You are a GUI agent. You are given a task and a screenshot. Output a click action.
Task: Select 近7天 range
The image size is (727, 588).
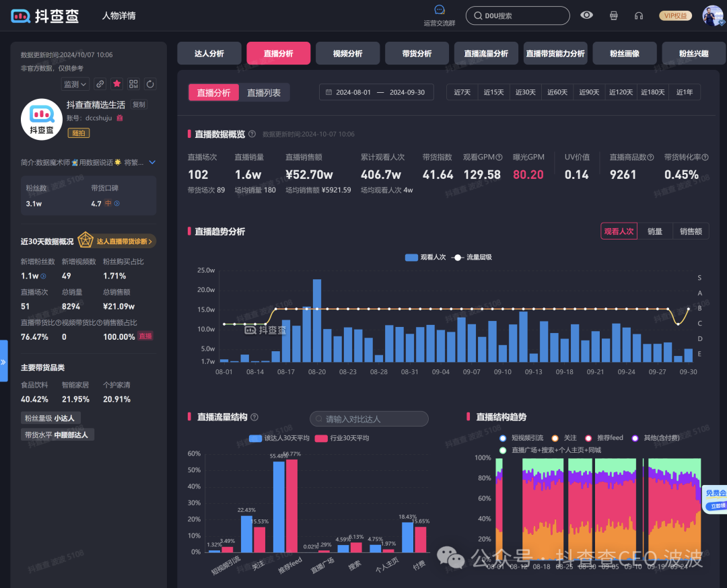tap(462, 92)
